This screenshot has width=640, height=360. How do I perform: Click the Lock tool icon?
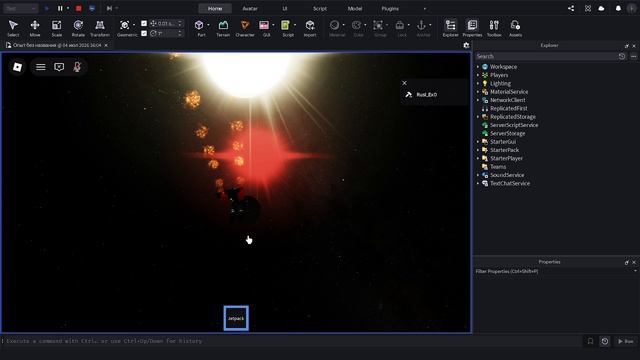[400, 25]
